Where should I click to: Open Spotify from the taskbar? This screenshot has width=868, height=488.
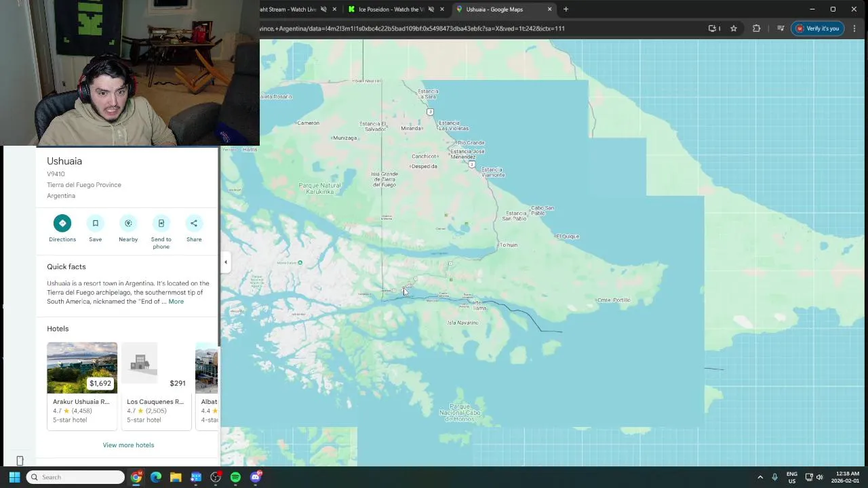tap(235, 477)
